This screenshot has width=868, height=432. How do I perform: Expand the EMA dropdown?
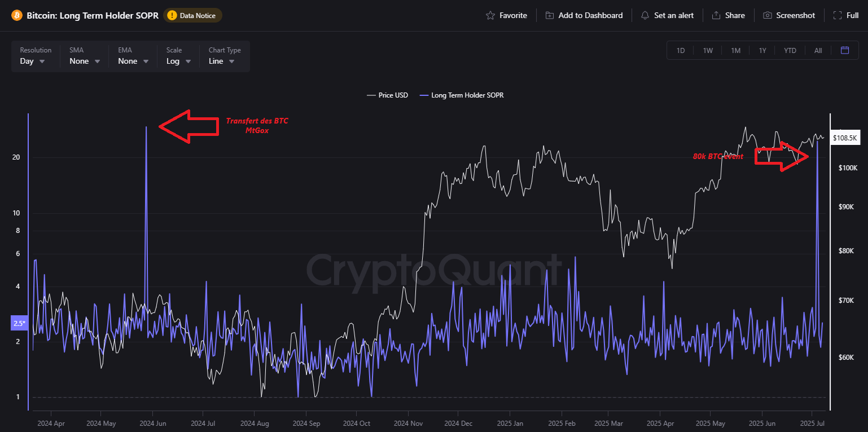[133, 61]
